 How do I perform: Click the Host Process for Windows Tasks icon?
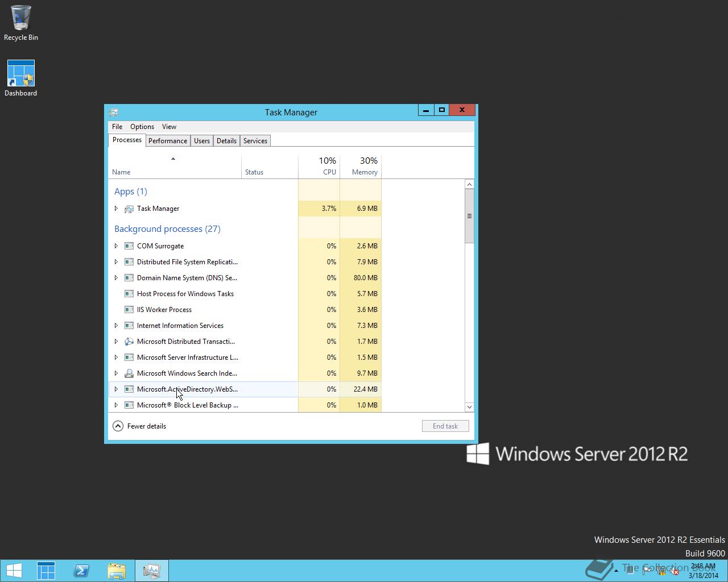pyautogui.click(x=129, y=294)
